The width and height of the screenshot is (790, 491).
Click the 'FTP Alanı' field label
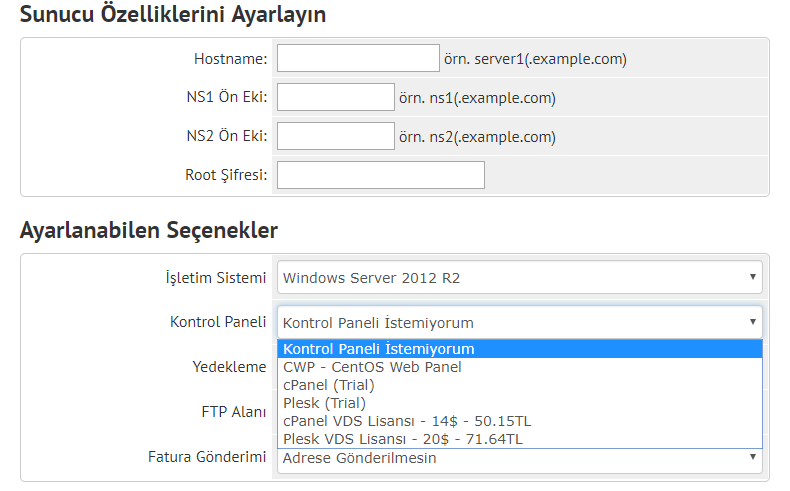click(234, 411)
